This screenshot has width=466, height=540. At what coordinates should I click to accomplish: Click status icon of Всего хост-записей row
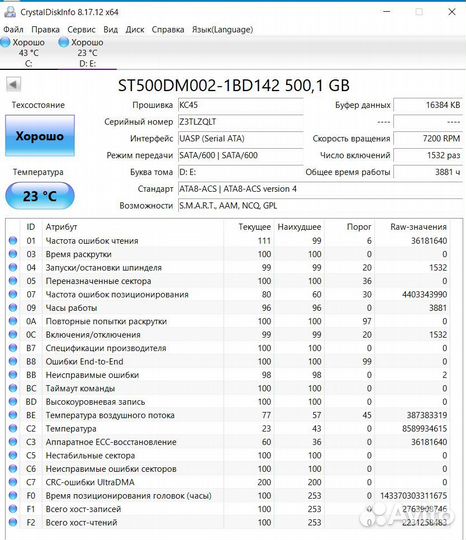(x=13, y=509)
